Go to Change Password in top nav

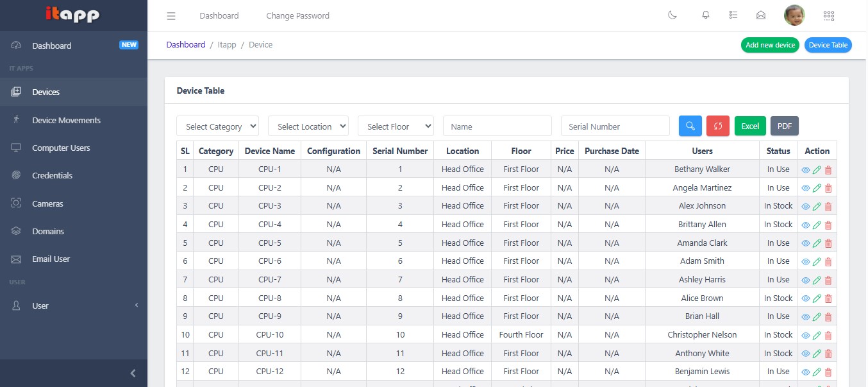pyautogui.click(x=297, y=16)
